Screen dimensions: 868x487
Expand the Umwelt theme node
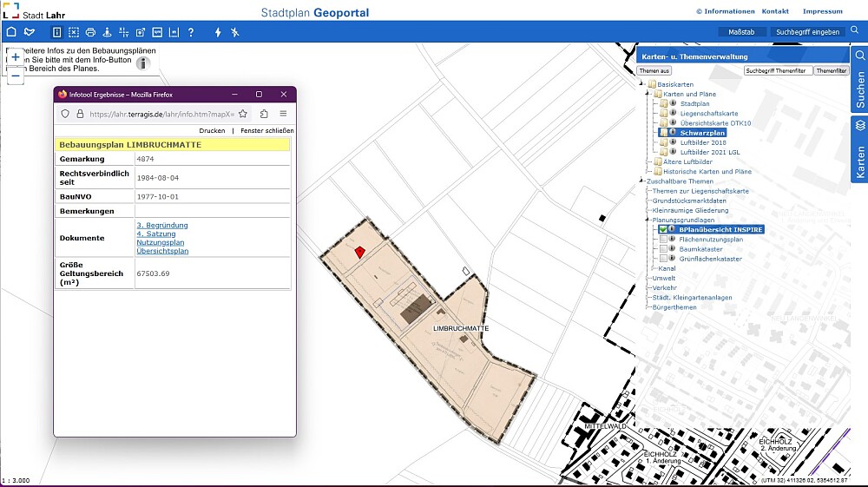click(x=663, y=278)
